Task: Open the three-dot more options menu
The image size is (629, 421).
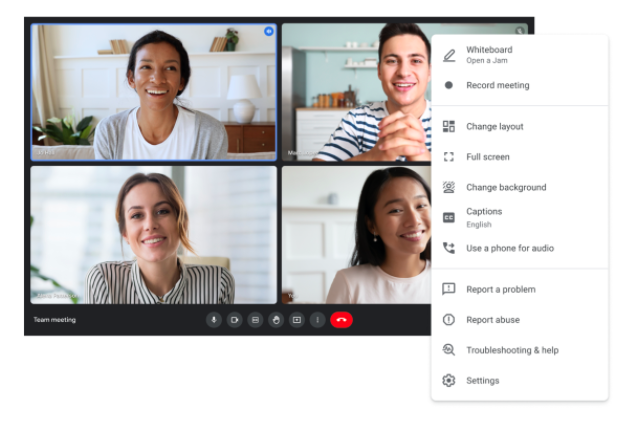Action: (318, 320)
